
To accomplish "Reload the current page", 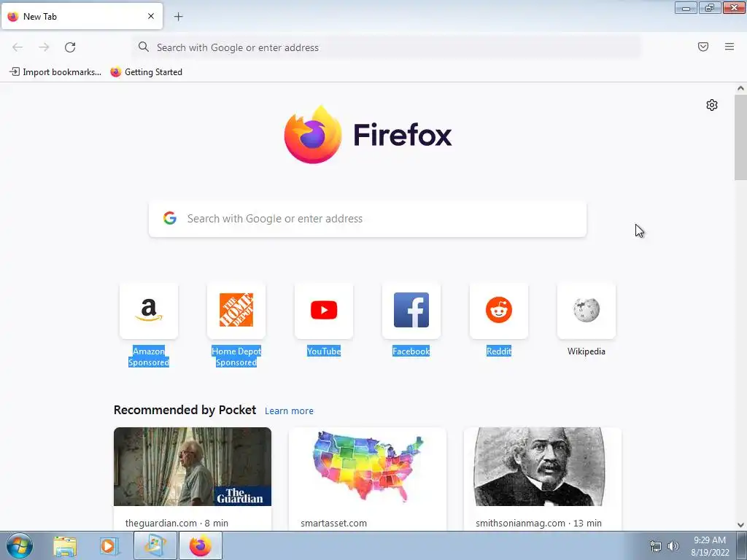I will tap(70, 47).
